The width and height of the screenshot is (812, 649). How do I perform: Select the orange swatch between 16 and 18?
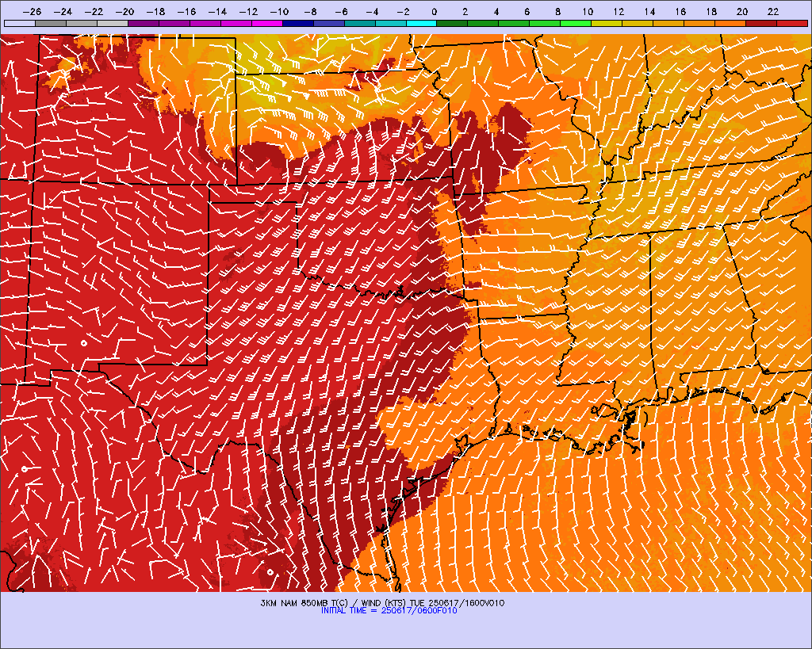click(699, 23)
